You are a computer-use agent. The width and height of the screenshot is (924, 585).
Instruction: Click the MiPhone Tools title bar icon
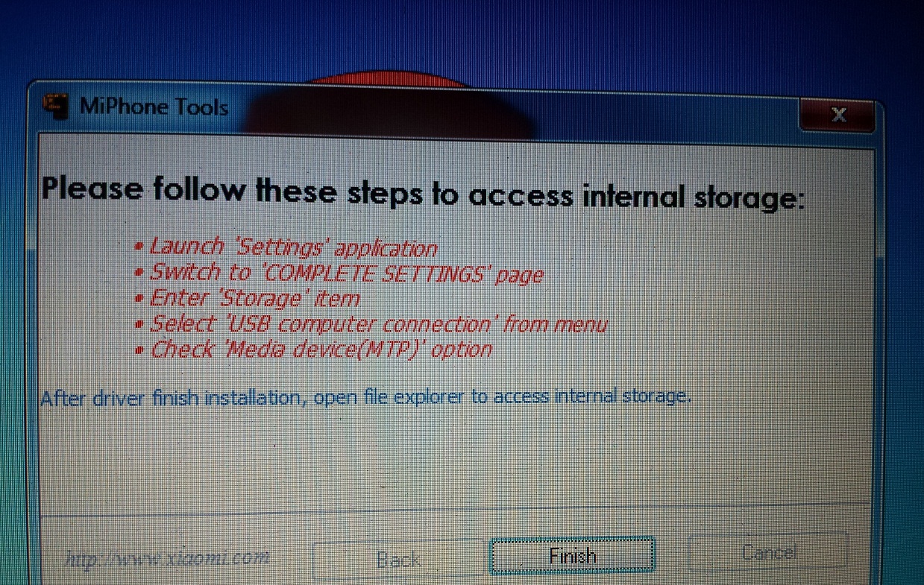tap(56, 107)
